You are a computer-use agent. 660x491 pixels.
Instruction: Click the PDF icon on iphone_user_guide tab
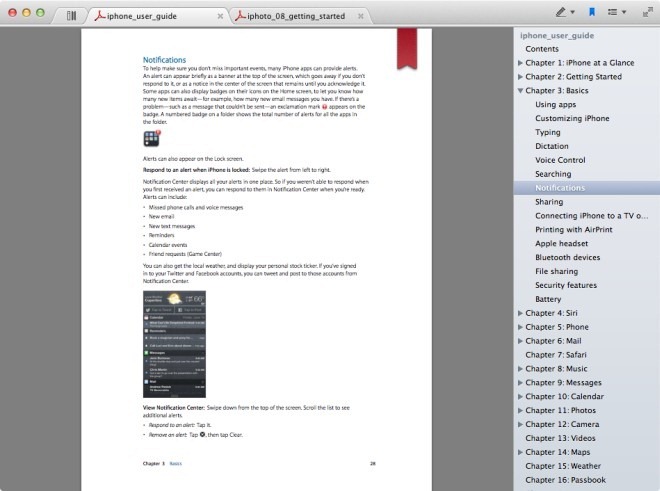pyautogui.click(x=100, y=16)
